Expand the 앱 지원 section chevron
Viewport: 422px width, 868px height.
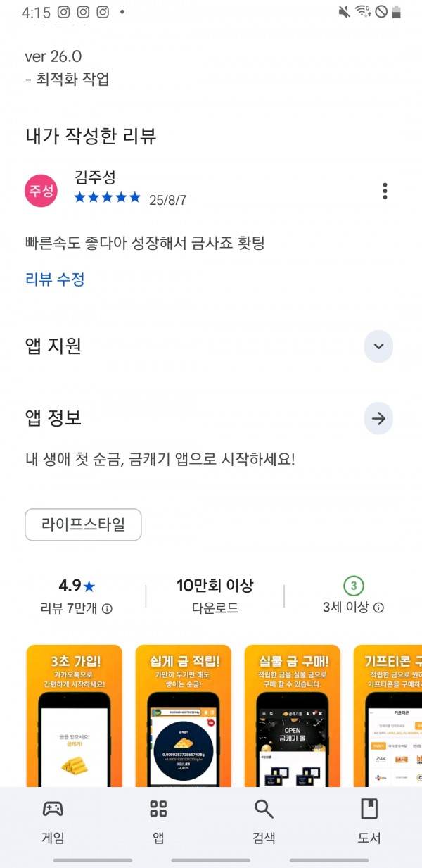tap(378, 346)
